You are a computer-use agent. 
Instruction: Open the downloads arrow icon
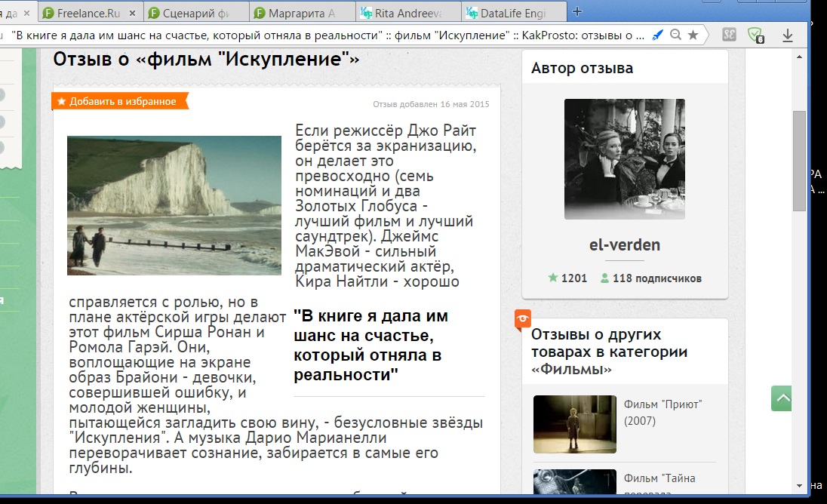788,35
